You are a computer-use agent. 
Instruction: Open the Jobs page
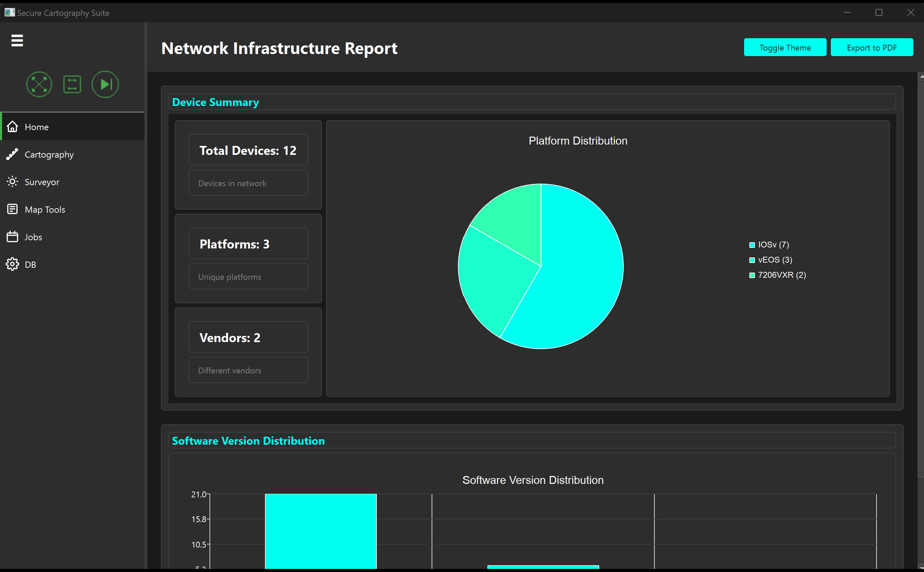(x=72, y=237)
